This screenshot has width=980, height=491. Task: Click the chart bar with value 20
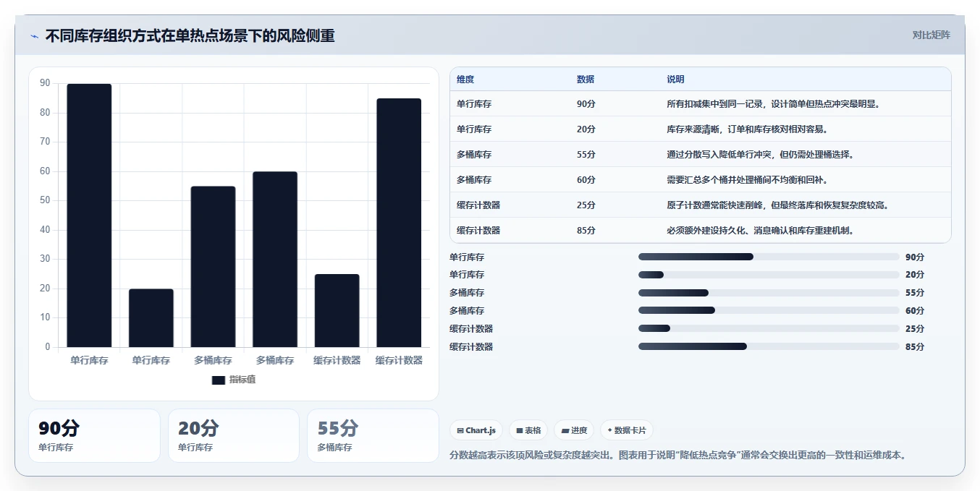[151, 318]
